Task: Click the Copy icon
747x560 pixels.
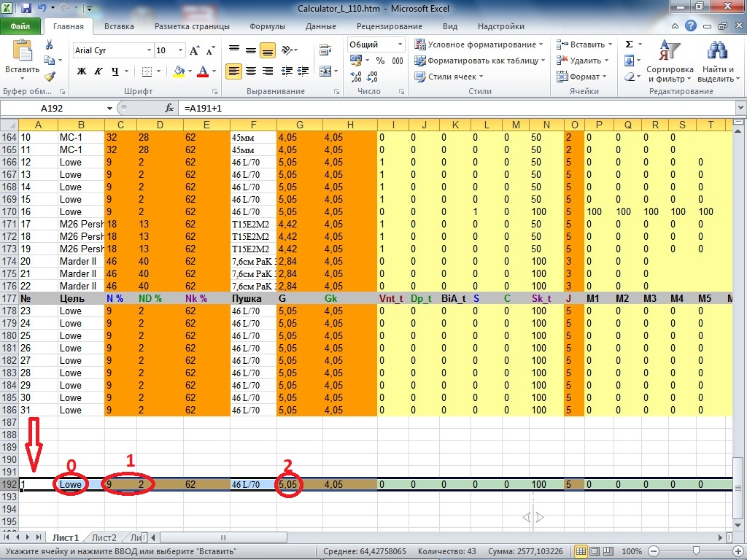Action: point(49,61)
